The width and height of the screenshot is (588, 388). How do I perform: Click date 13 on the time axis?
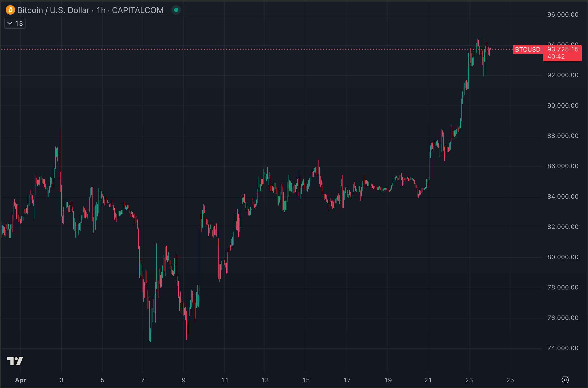point(265,380)
